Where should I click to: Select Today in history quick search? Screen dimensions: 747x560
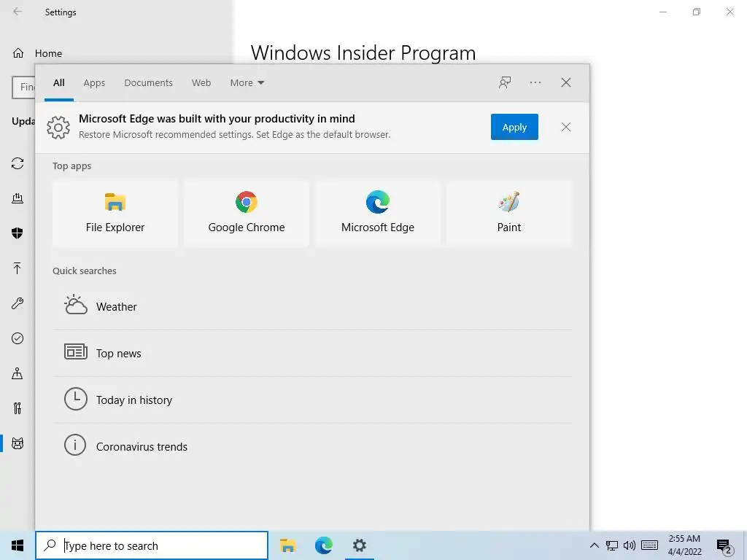(312, 400)
